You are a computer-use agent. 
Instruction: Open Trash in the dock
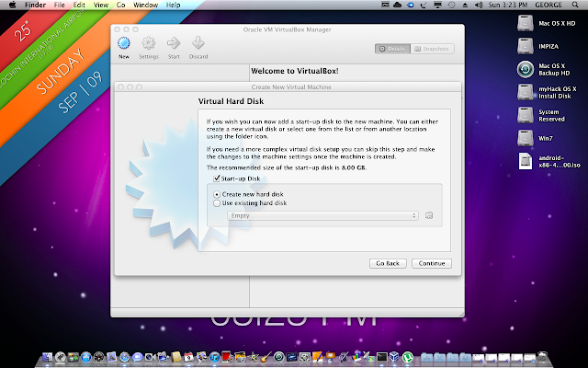(x=542, y=358)
